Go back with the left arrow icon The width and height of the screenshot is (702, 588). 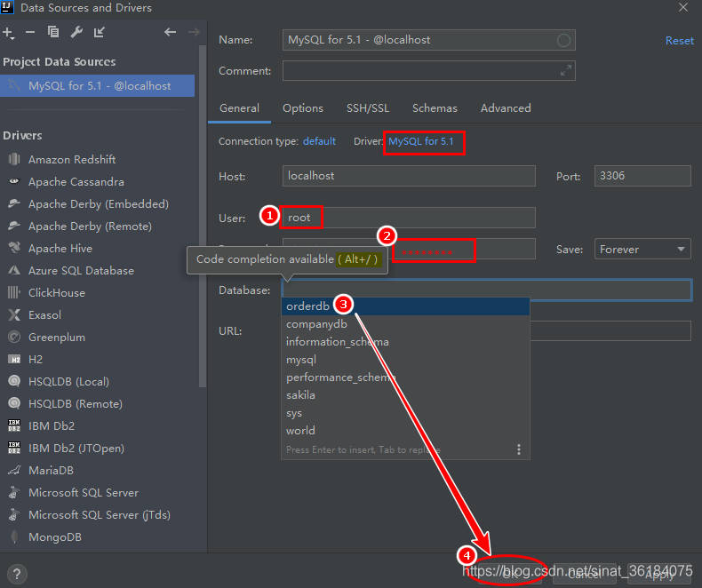point(170,32)
